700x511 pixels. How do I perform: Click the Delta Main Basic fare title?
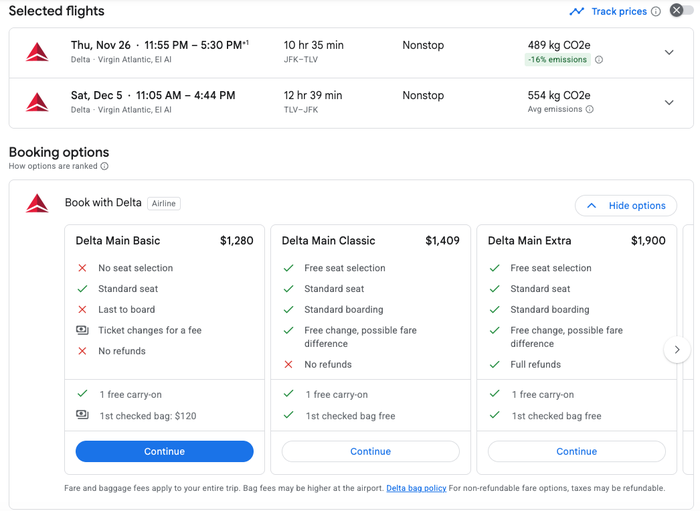pos(117,241)
